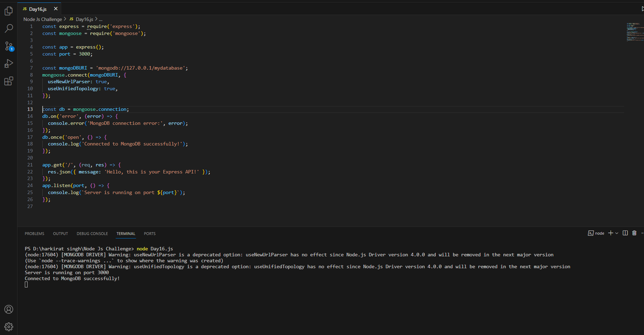Click the useUnifiedTopology deprecation warning line
Image resolution: width=644 pixels, height=335 pixels.
(298, 266)
